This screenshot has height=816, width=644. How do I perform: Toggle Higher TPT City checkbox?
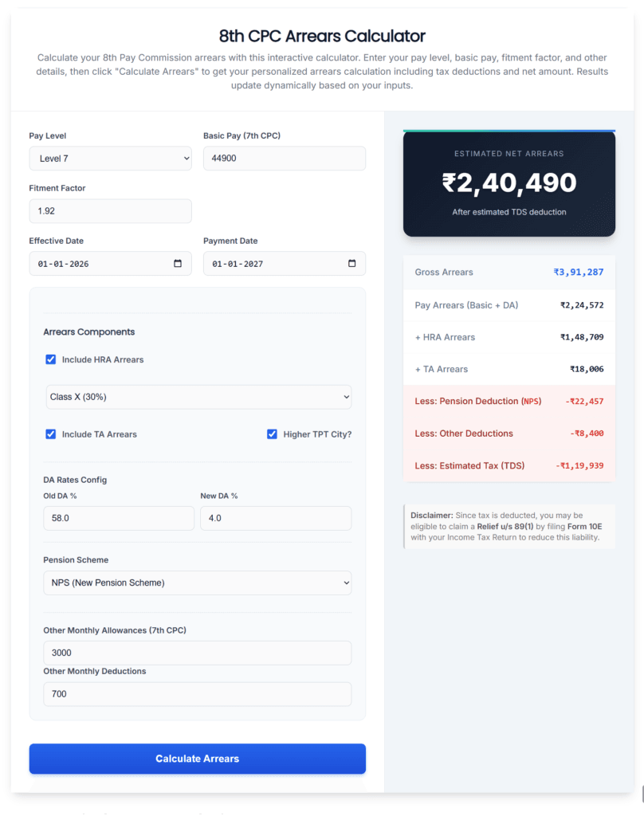pyautogui.click(x=273, y=434)
